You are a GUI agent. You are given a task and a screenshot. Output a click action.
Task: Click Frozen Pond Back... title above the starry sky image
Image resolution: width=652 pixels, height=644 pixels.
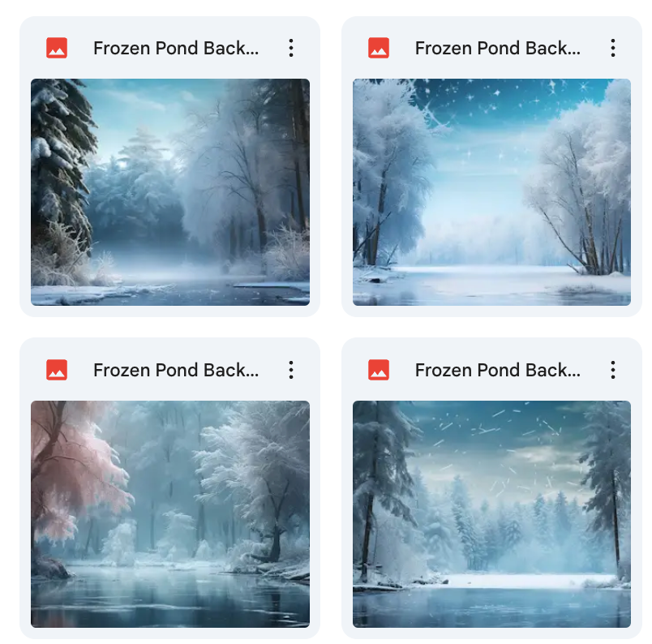pyautogui.click(x=498, y=48)
